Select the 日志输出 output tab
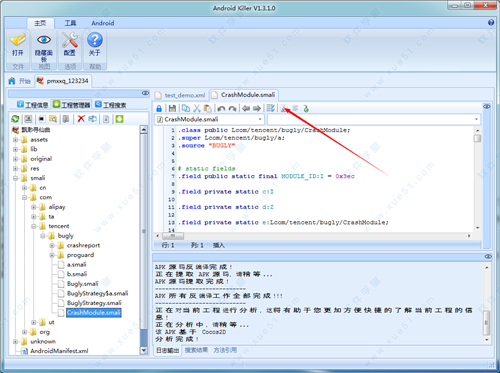The image size is (500, 373). [168, 350]
